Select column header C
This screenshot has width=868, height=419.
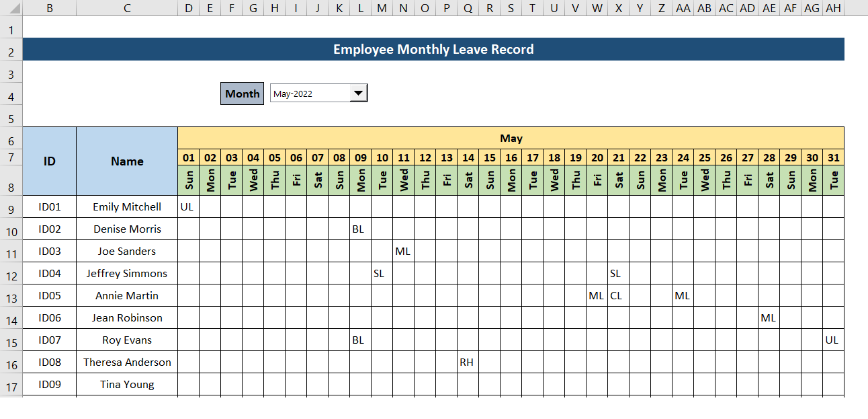(127, 8)
